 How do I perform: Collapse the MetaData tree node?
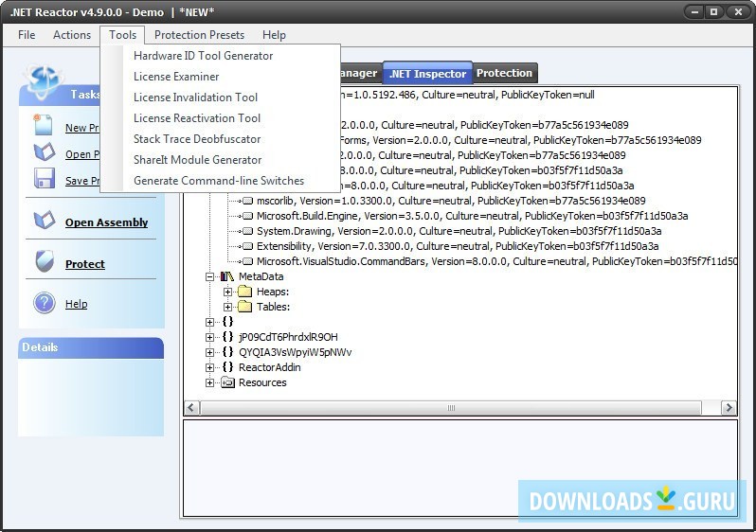coord(209,276)
